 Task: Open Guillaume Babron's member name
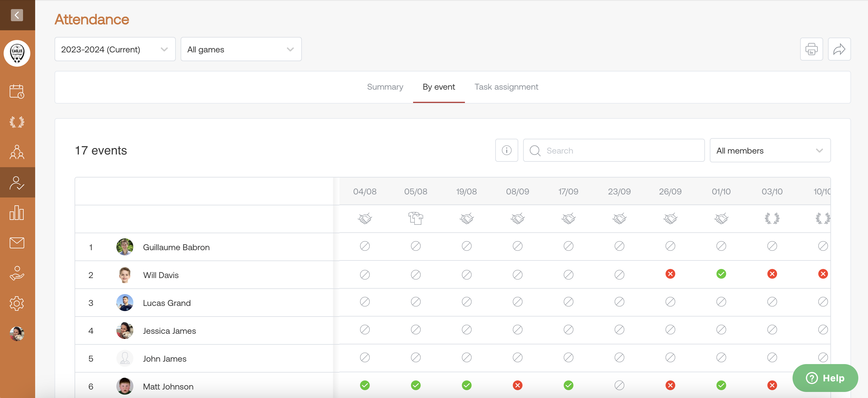(176, 247)
